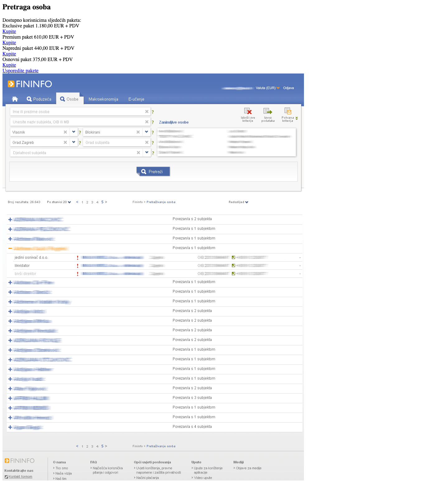448x483 pixels.
Task: Open Tko smo footer link
Action: pyautogui.click(x=62, y=468)
